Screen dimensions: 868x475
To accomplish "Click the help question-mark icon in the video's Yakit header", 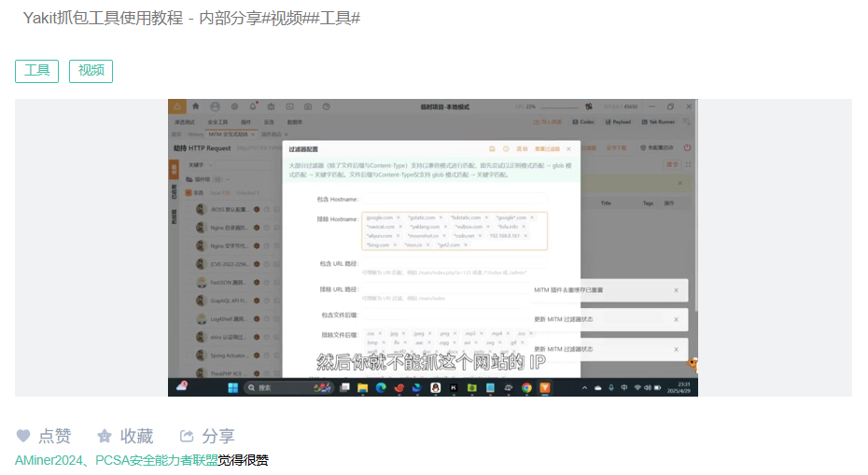I will (x=327, y=106).
